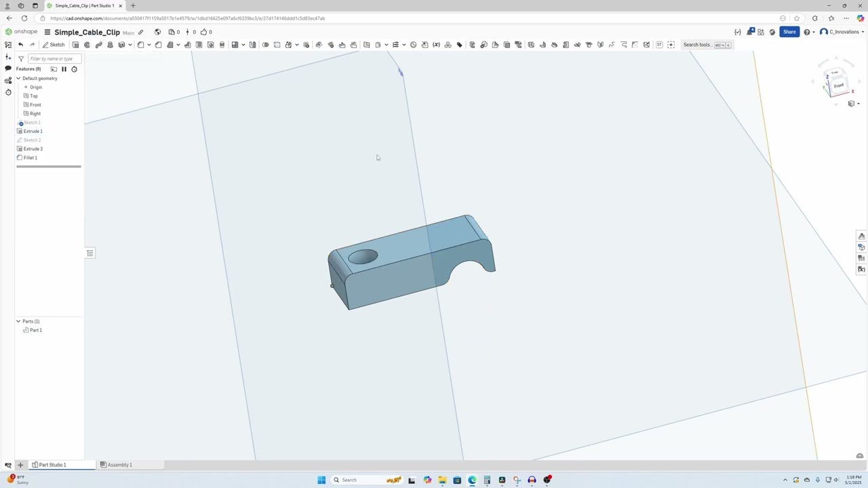Click the custom features plus-circle icon
868x488 pixels.
671,45
